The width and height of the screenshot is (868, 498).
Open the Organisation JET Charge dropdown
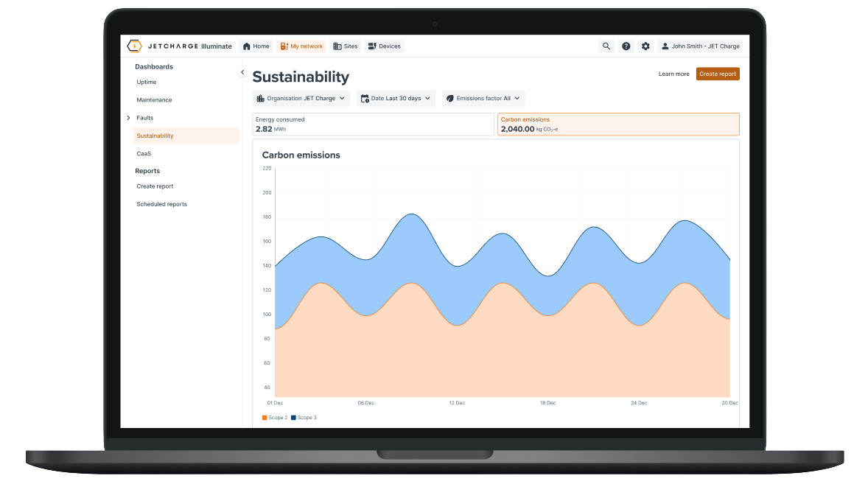click(x=301, y=99)
